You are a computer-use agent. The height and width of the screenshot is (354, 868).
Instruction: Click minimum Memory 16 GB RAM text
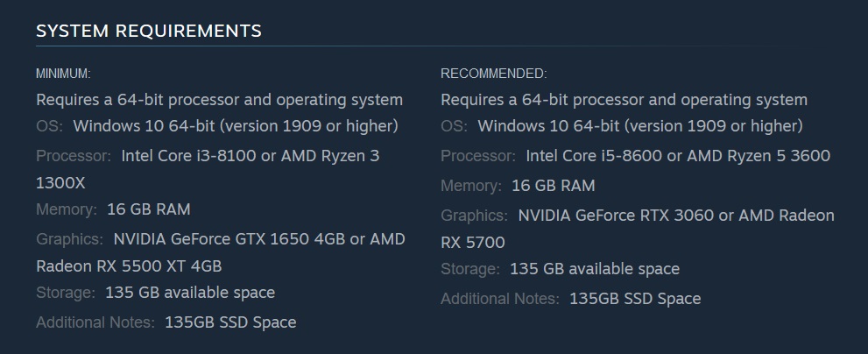(x=148, y=209)
